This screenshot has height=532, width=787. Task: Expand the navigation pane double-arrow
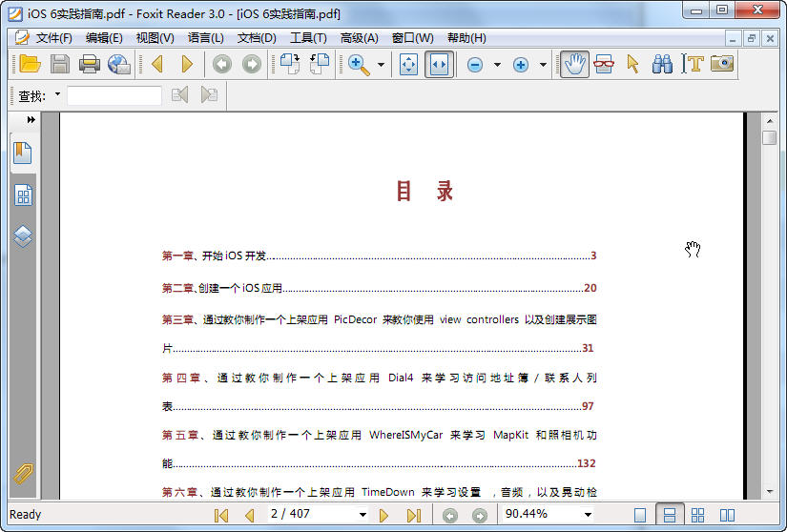click(31, 120)
